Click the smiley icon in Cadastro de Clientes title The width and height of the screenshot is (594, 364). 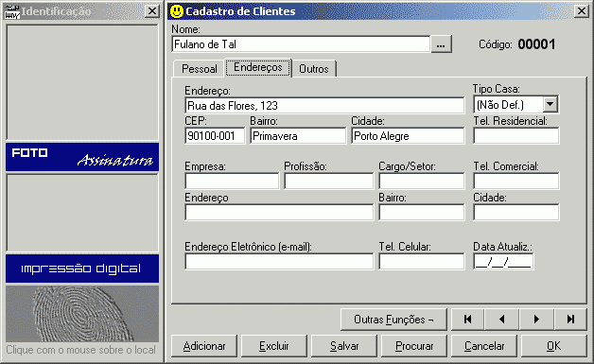click(176, 11)
